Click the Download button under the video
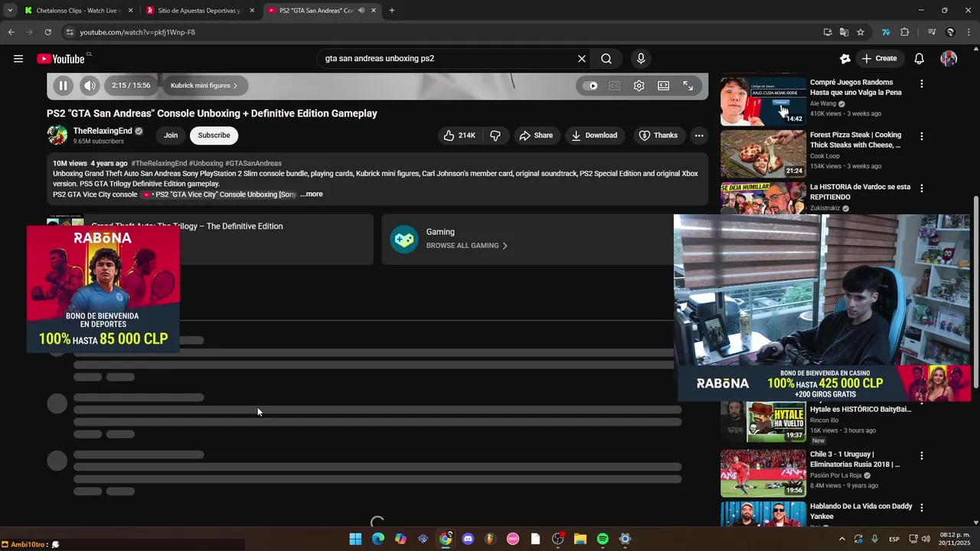The height and width of the screenshot is (551, 980). tap(594, 135)
